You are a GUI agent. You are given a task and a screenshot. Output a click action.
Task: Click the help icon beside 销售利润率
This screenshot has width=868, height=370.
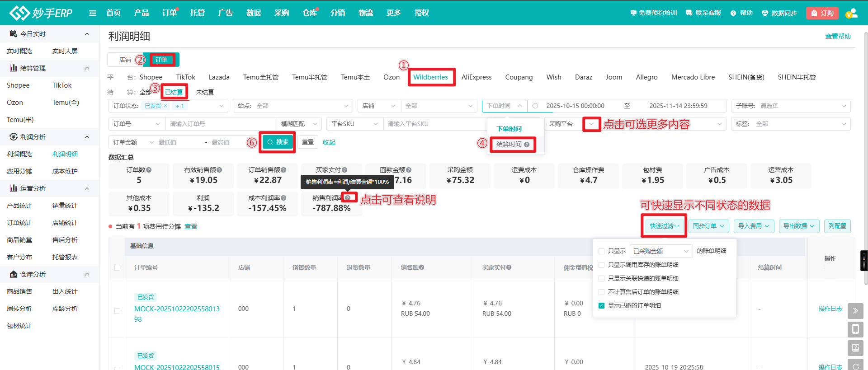[x=348, y=198]
